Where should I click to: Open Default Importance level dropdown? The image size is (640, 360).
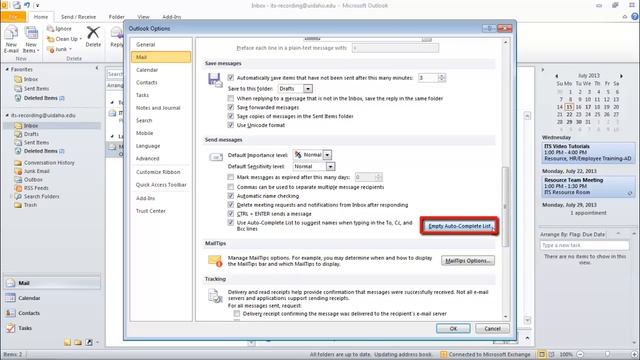coord(327,155)
